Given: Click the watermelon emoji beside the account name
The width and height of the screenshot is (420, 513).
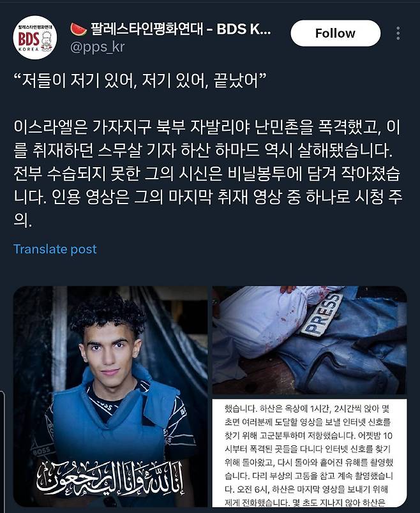Looking at the screenshot, I should click(79, 29).
